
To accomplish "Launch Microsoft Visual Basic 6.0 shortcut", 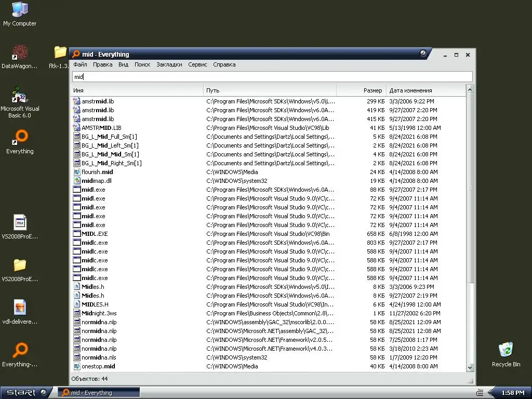I will coord(20,102).
